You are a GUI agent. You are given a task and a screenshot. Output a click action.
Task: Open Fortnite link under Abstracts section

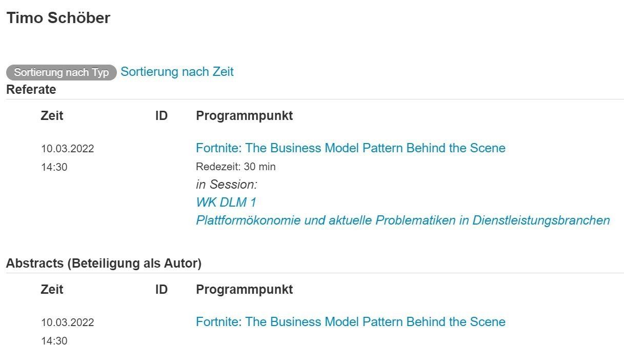click(350, 322)
